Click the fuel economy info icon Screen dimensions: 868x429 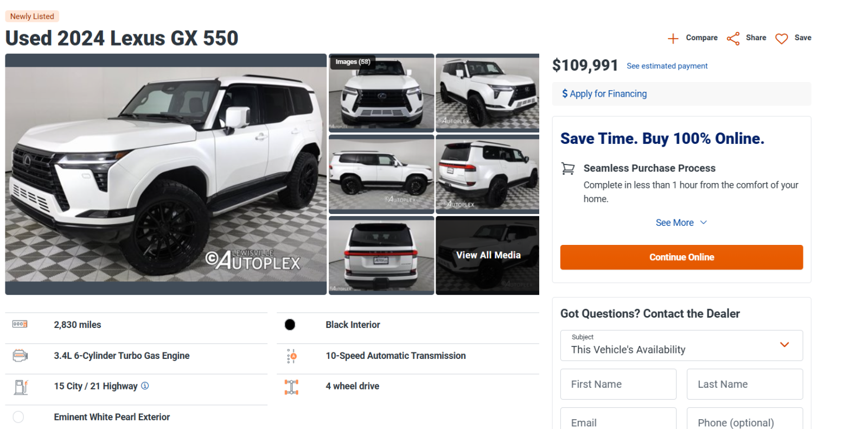[x=145, y=386]
